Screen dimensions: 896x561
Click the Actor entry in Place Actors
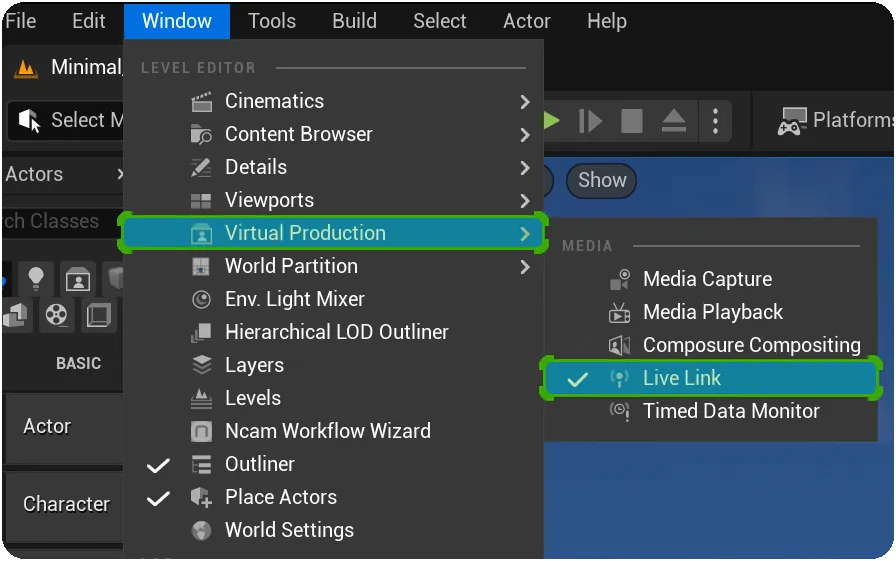pos(63,427)
